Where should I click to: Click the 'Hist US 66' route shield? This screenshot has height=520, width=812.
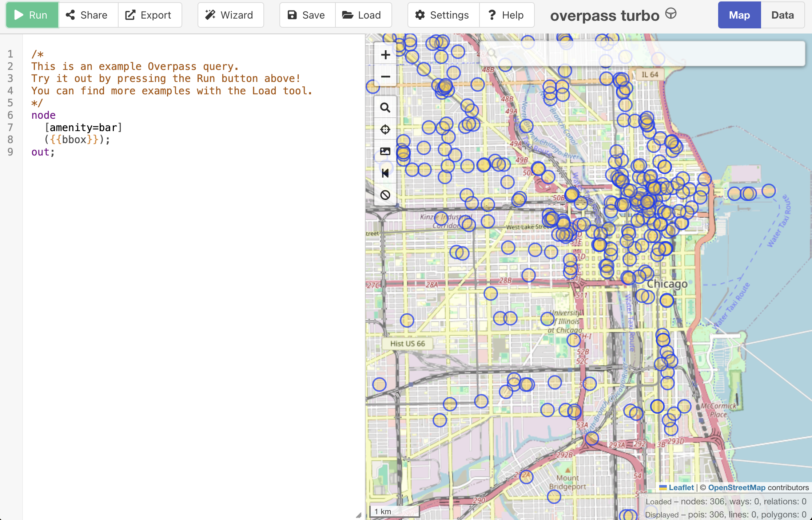coord(407,343)
